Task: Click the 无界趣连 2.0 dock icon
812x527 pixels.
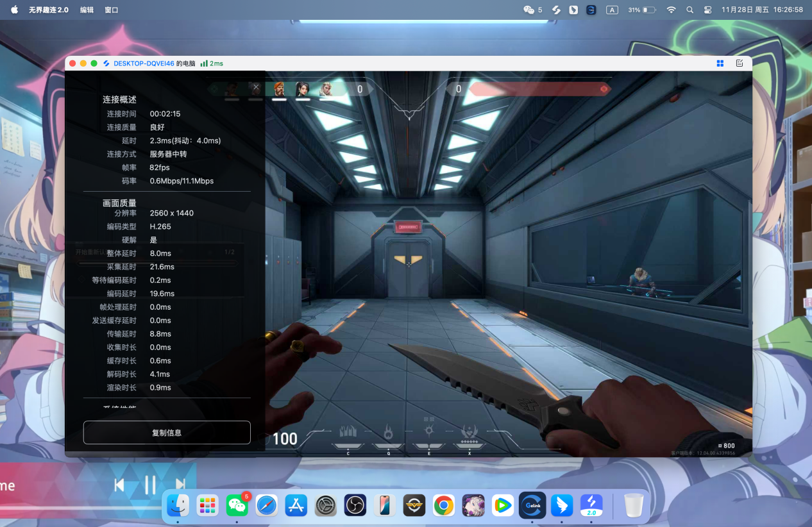Action: click(591, 506)
